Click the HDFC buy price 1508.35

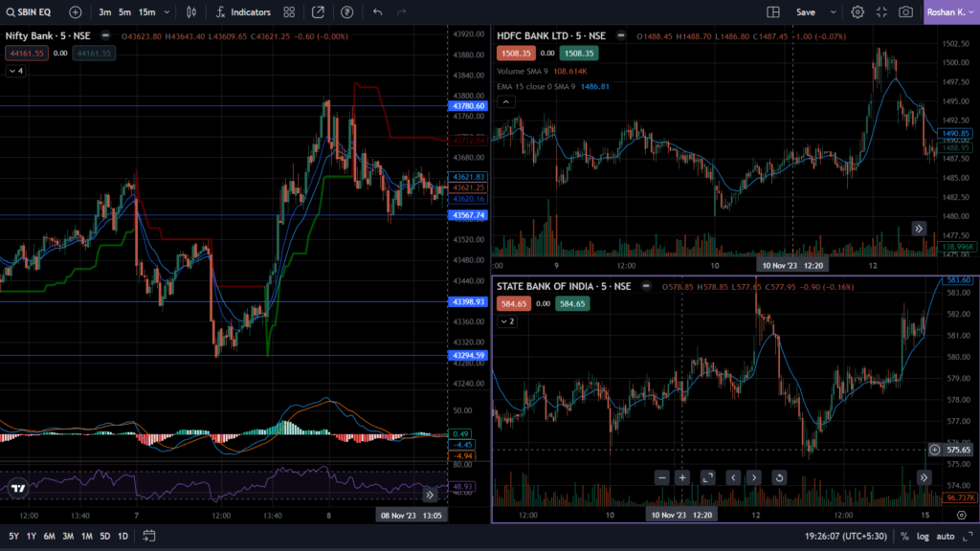tap(579, 54)
